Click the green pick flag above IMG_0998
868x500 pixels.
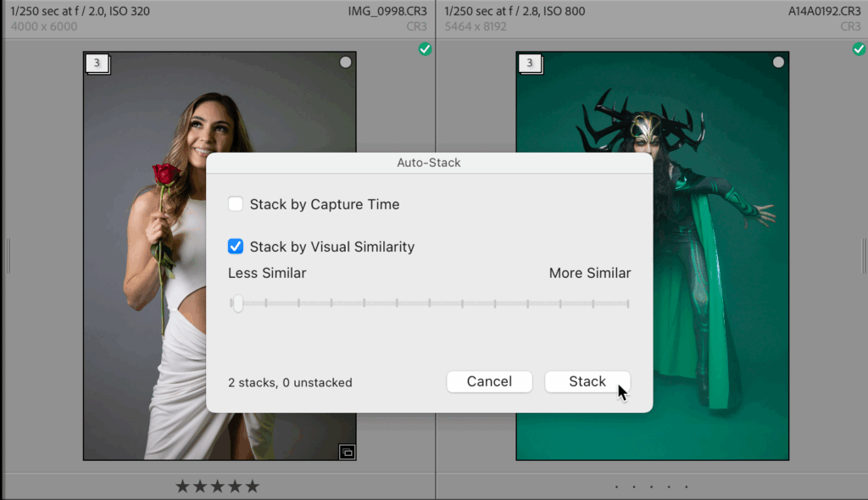425,49
